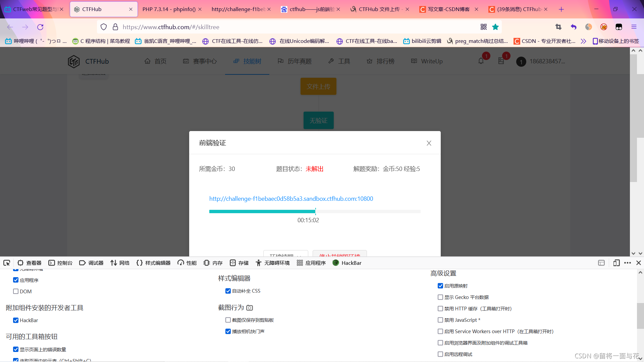Uncheck the HackBar developer tool checkbox
Screen dimensions: 644x362
pos(16,320)
